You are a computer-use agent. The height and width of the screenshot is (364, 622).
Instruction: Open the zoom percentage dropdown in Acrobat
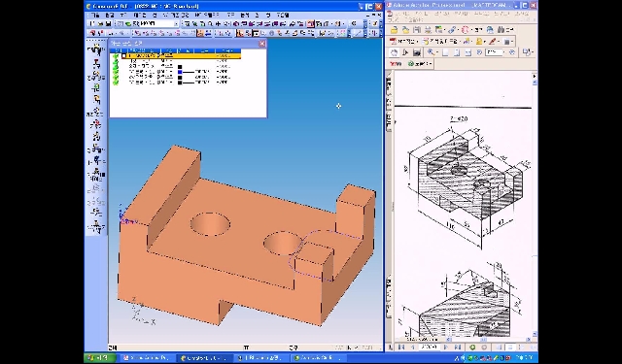click(504, 52)
